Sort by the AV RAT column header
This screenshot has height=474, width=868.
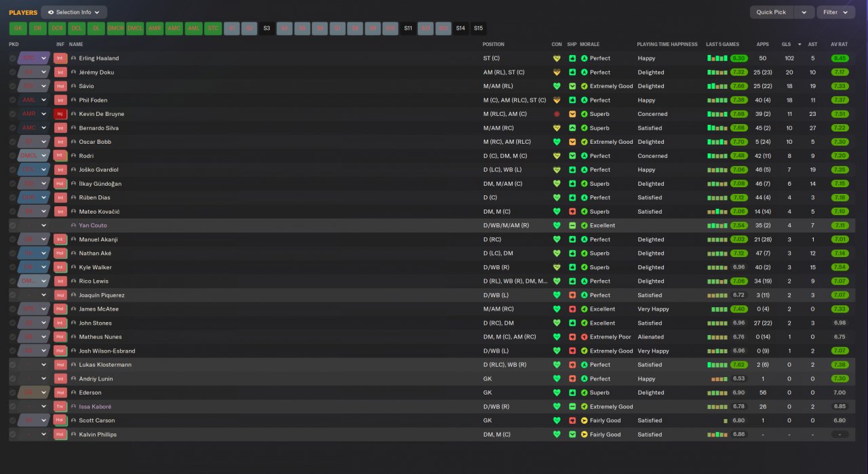click(x=838, y=44)
